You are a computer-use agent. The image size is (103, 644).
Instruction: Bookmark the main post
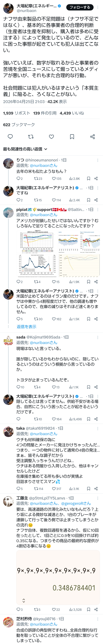tap(72, 137)
